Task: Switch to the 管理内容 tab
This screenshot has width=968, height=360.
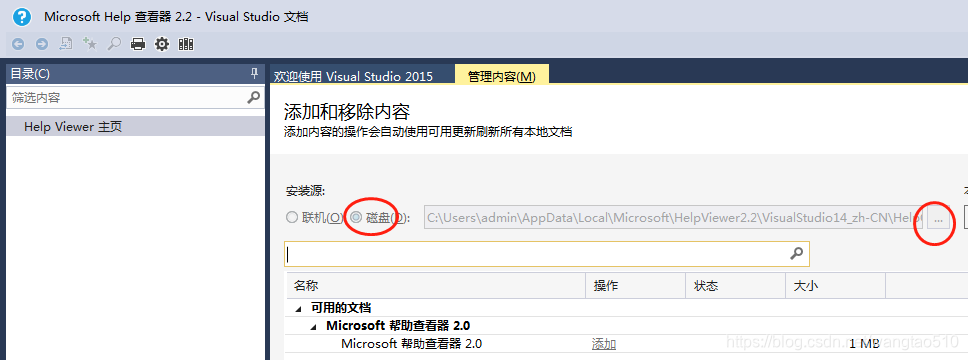Action: click(502, 76)
